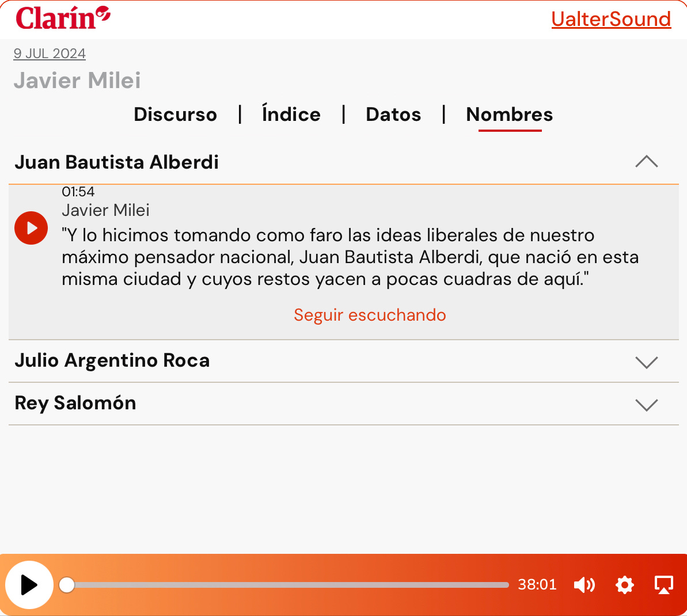
Task: Follow the UalterSound link
Action: click(611, 19)
